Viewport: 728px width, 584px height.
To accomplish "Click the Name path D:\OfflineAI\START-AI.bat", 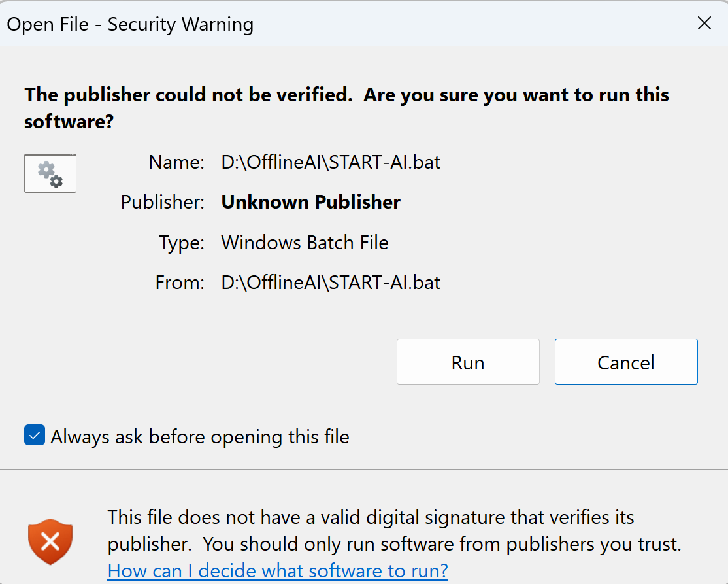I will (331, 162).
